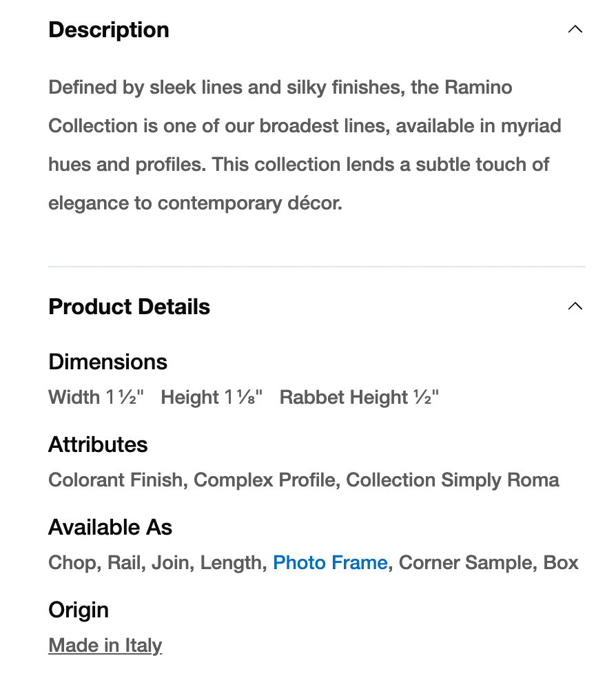
Task: Click the Dimensions subheading
Action: tap(107, 362)
